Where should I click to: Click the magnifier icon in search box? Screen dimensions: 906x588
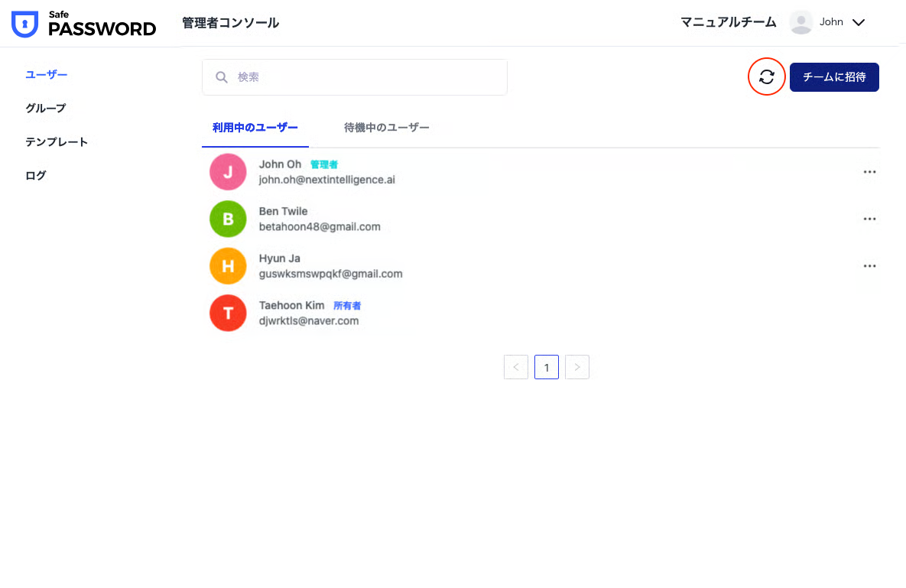tap(222, 77)
